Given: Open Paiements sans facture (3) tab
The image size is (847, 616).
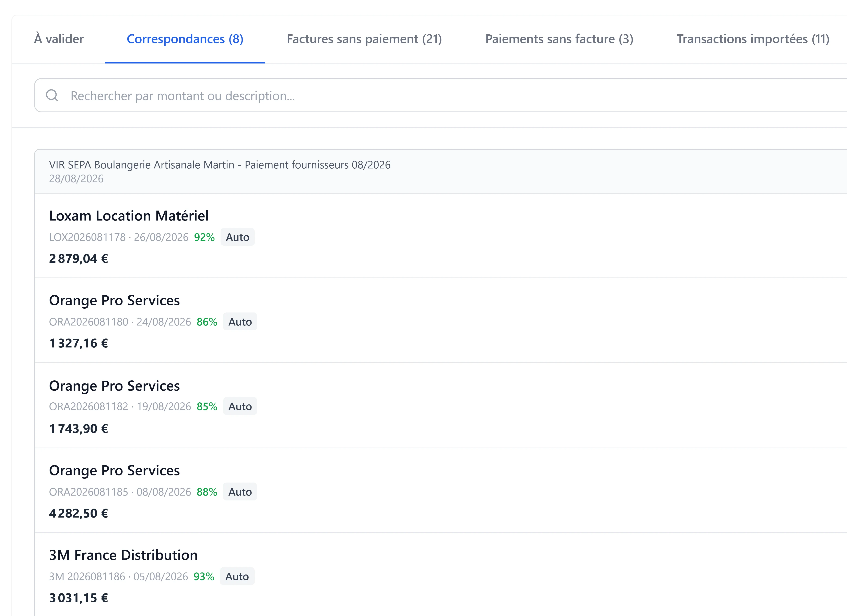Looking at the screenshot, I should (559, 39).
